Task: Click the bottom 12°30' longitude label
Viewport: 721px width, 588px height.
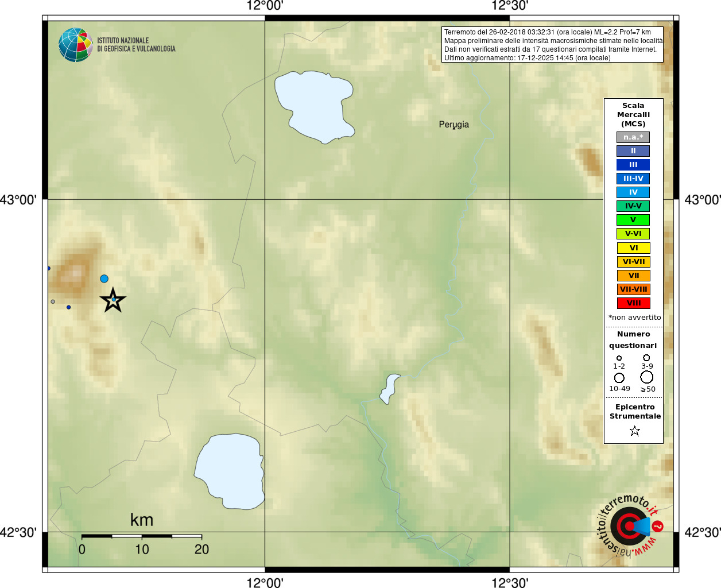Action: click(510, 583)
